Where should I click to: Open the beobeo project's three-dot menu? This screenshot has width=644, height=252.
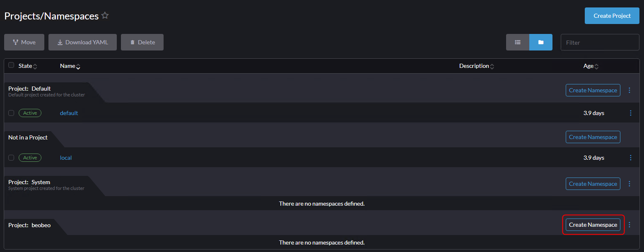[x=630, y=225]
